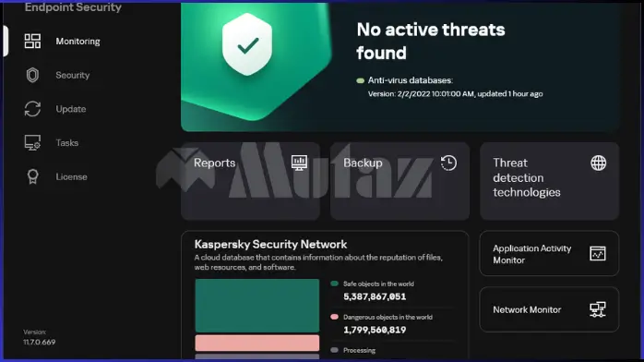Click the green safe objects bar
The height and width of the screenshot is (362, 644).
click(257, 306)
